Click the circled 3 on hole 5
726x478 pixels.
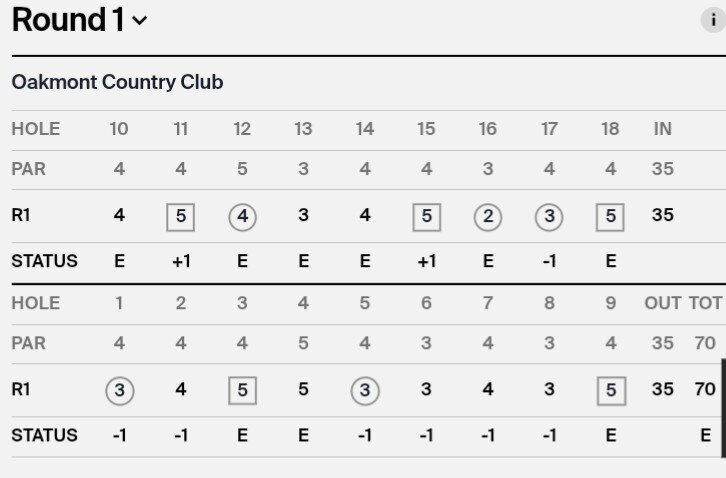(365, 391)
